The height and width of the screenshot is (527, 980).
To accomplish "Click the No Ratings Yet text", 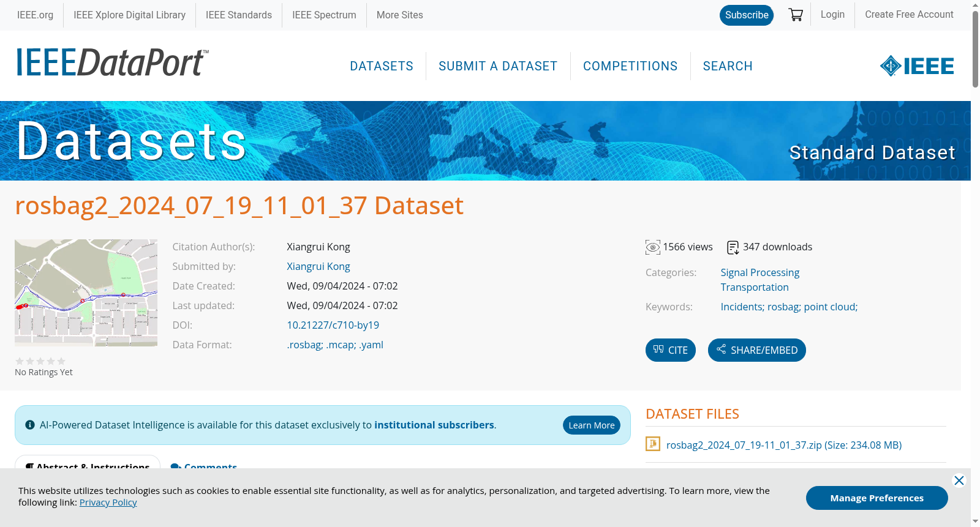I will pyautogui.click(x=43, y=372).
